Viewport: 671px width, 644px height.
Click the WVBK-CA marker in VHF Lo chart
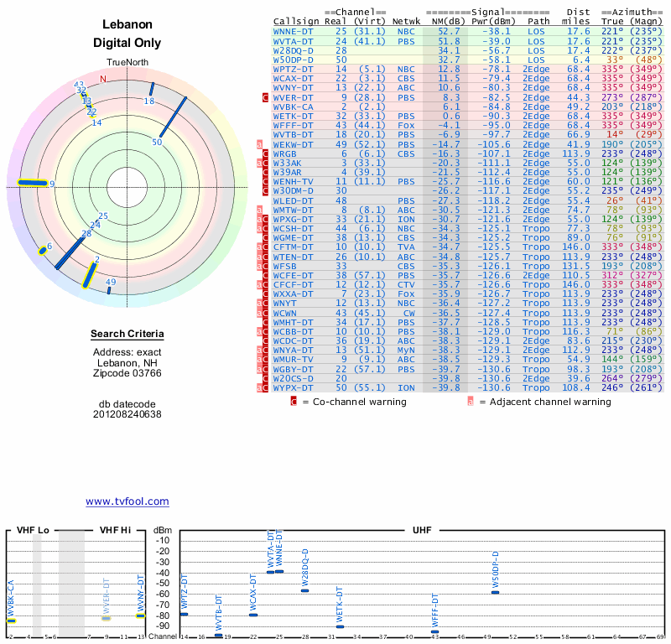(11, 621)
